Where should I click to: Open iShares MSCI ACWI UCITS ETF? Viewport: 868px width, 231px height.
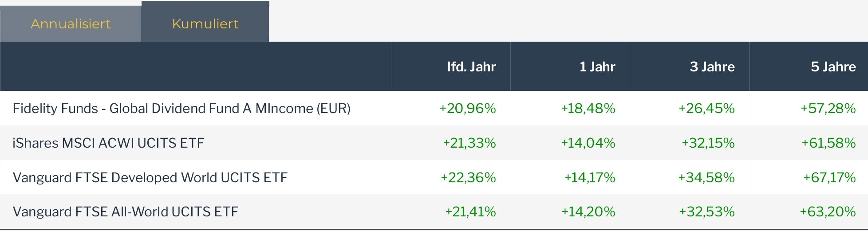point(108,143)
